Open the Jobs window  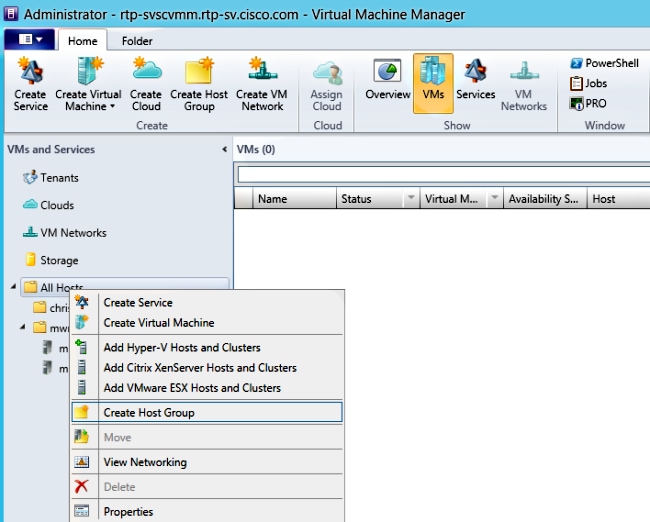coord(588,83)
